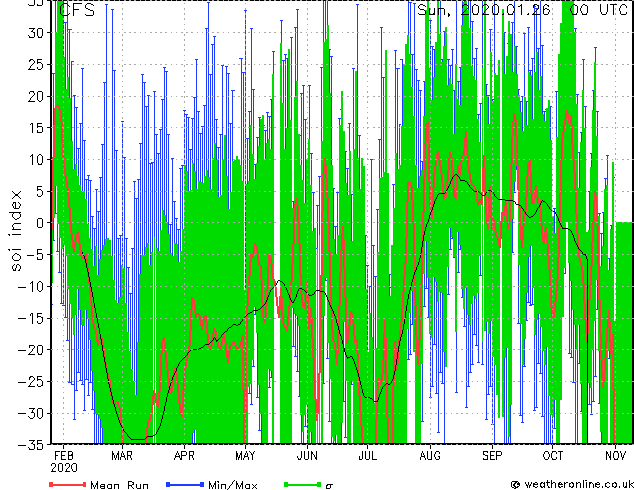Viewport: 634px width, 490px height.
Task: Click the y-axis value 20
Action: pyautogui.click(x=36, y=96)
